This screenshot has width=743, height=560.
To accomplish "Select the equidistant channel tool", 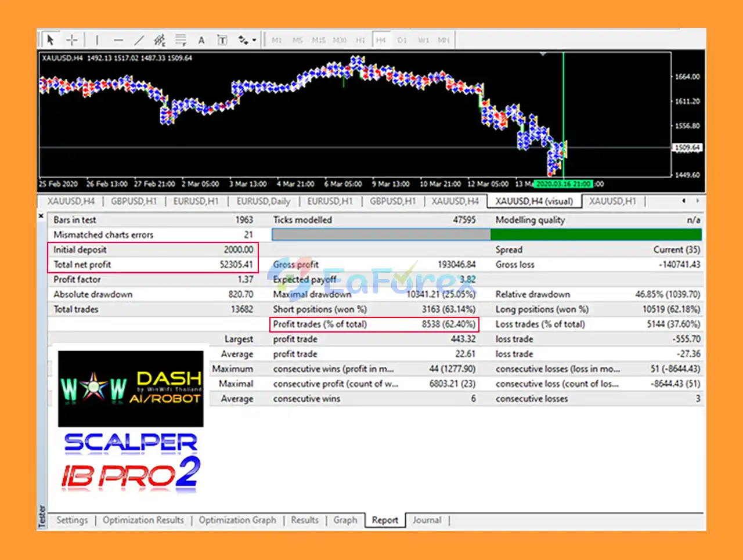I will coord(160,40).
